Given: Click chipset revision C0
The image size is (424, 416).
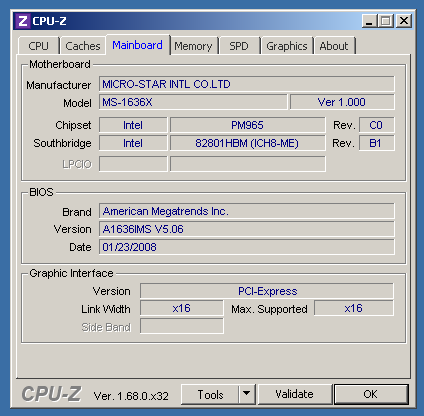Looking at the screenshot, I should click(x=377, y=125).
